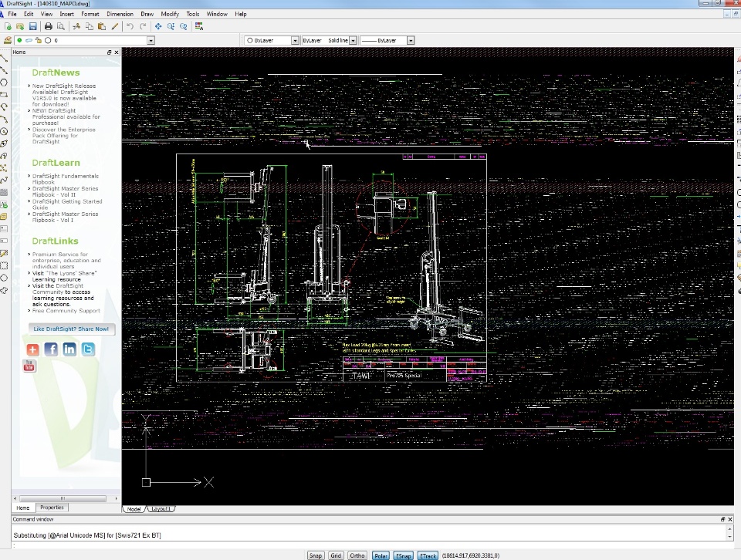Click the Save icon in the toolbar
This screenshot has height=560, width=741.
[32, 26]
